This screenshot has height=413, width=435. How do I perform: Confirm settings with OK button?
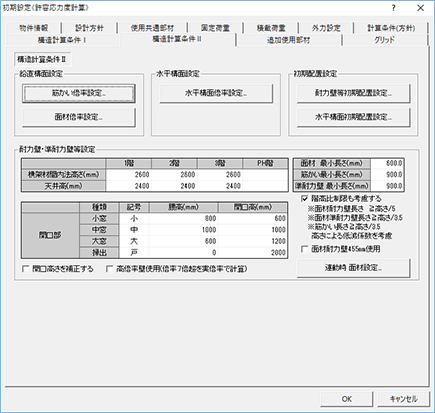click(x=347, y=399)
